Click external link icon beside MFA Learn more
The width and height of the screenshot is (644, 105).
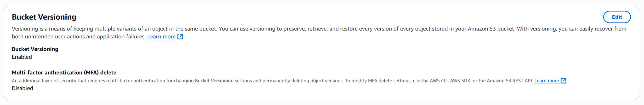(x=563, y=81)
